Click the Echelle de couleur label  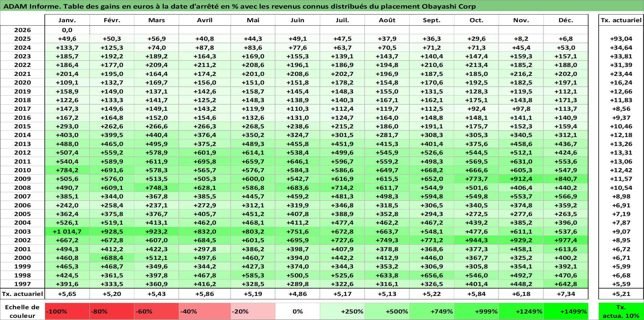(23, 311)
